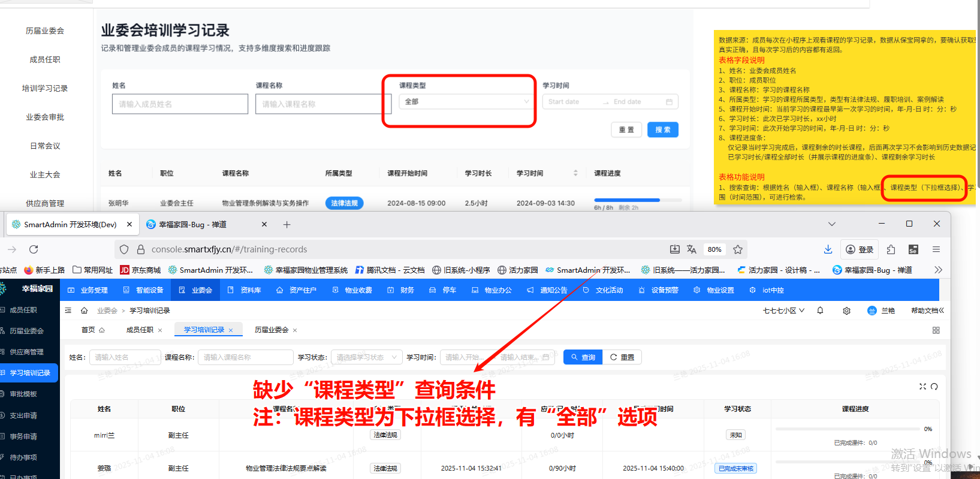
Task: Select 学习培训记录 in the SmartAdmin sidebar
Action: (x=29, y=373)
